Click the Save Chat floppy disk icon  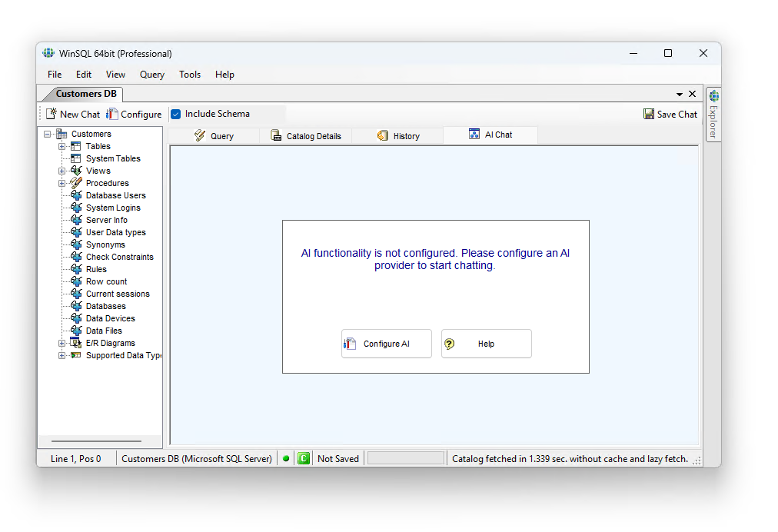pos(649,114)
